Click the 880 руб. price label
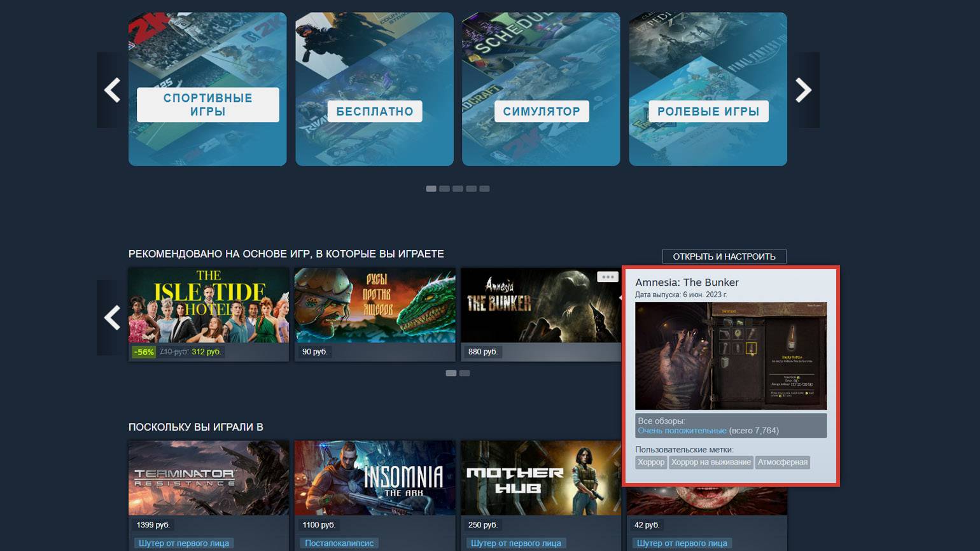The width and height of the screenshot is (980, 551). [x=483, y=352]
